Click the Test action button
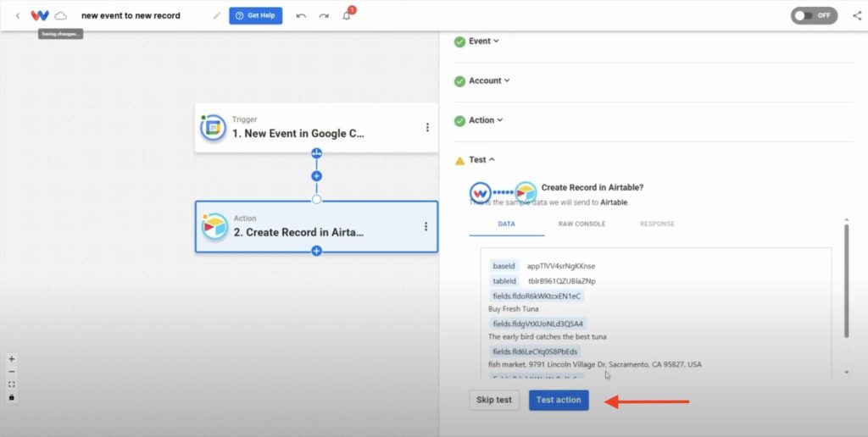 (559, 400)
